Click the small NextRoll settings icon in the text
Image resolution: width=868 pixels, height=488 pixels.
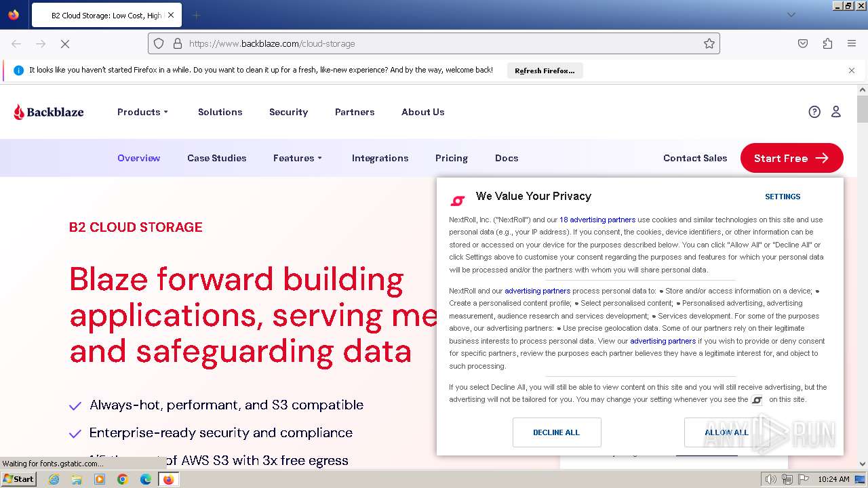coord(757,401)
